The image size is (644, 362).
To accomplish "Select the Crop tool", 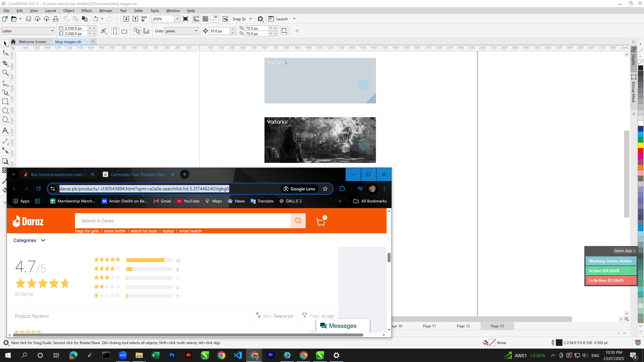I will point(5,63).
